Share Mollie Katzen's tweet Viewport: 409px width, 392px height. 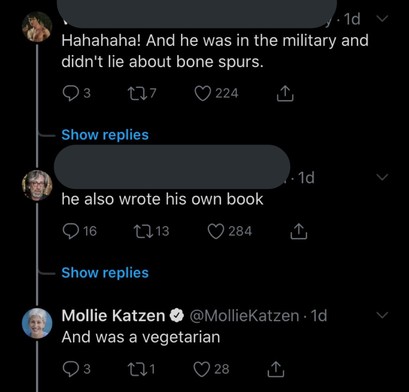[276, 369]
